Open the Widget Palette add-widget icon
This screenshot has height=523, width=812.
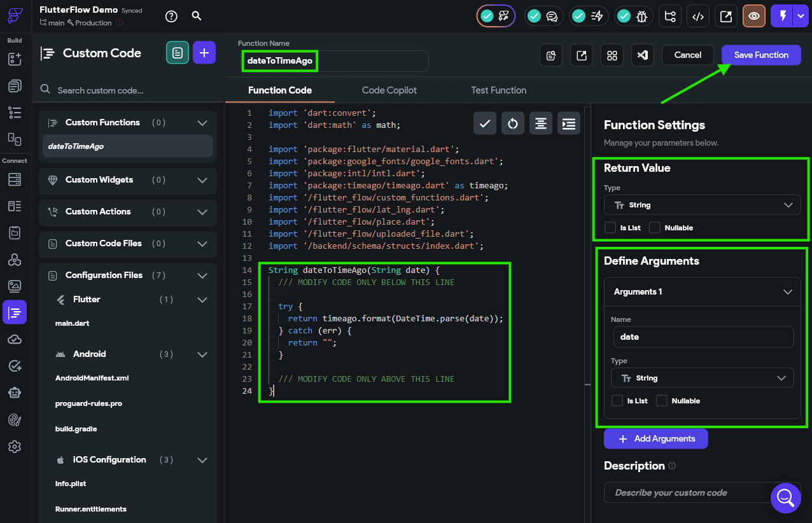point(15,59)
